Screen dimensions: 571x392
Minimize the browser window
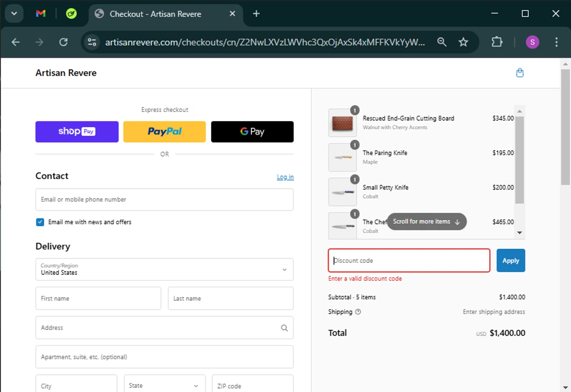point(495,14)
